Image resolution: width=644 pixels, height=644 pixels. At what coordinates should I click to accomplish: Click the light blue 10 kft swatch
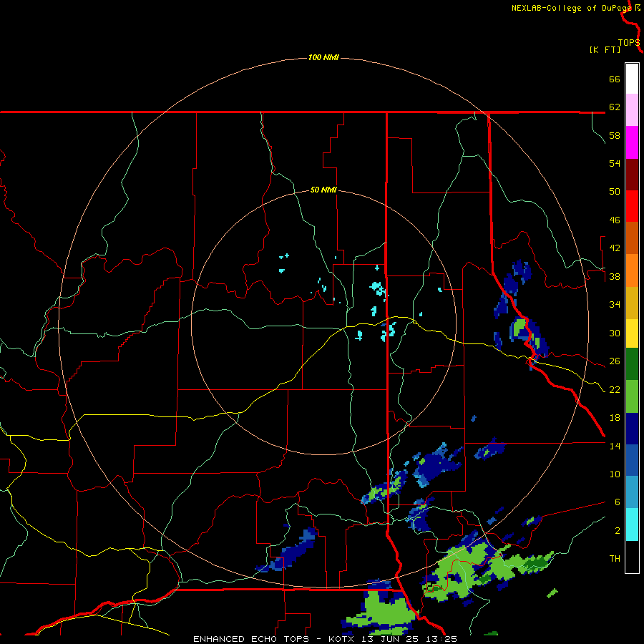click(x=632, y=492)
